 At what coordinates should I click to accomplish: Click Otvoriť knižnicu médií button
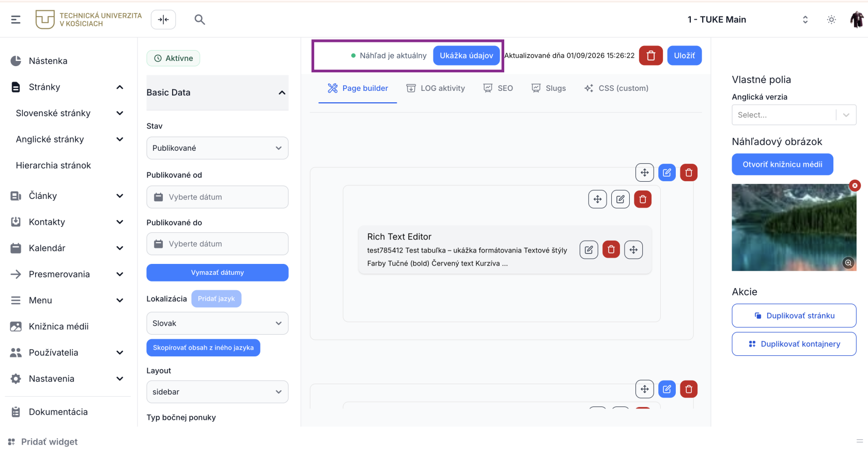click(x=783, y=164)
